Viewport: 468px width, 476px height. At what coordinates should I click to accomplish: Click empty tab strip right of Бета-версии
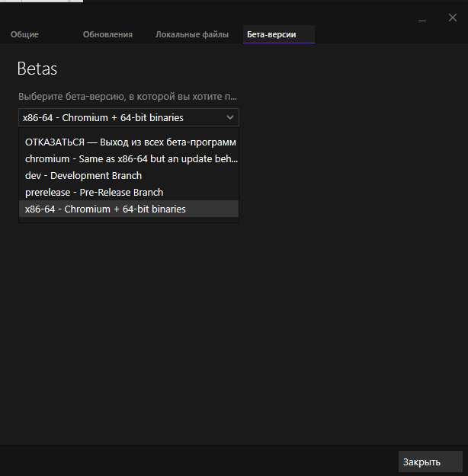389,34
